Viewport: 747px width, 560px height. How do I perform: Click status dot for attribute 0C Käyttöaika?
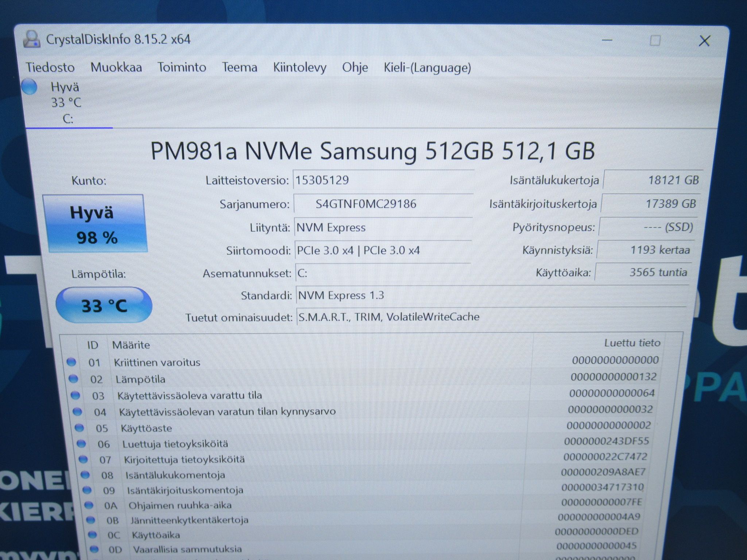pyautogui.click(x=92, y=535)
